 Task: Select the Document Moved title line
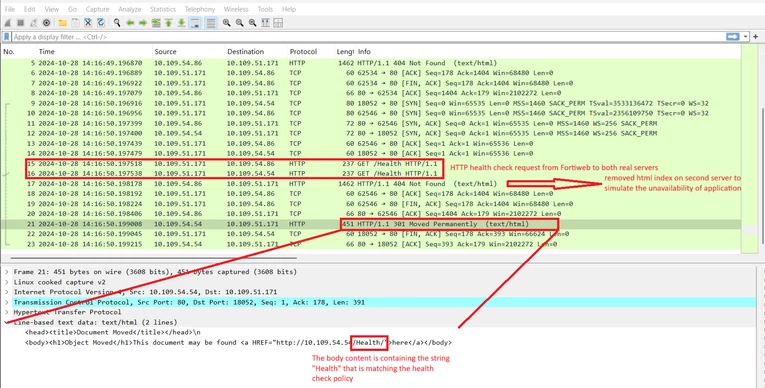pos(113,332)
